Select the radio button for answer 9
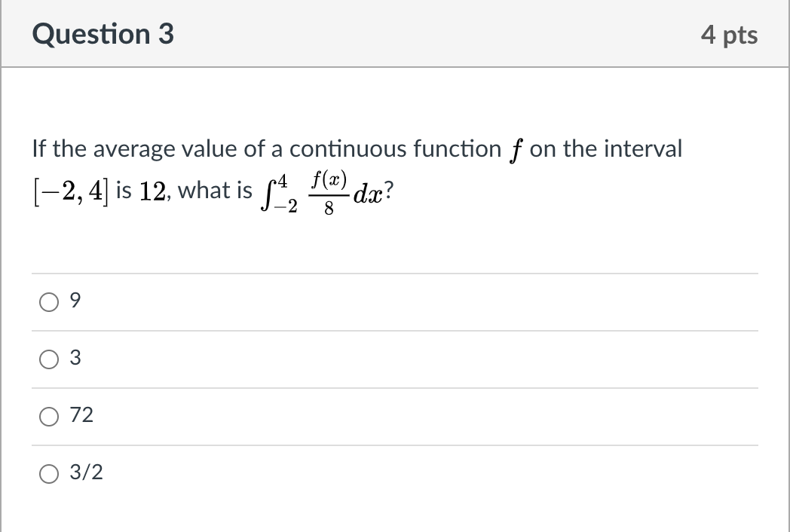This screenshot has height=532, width=790. [49, 301]
